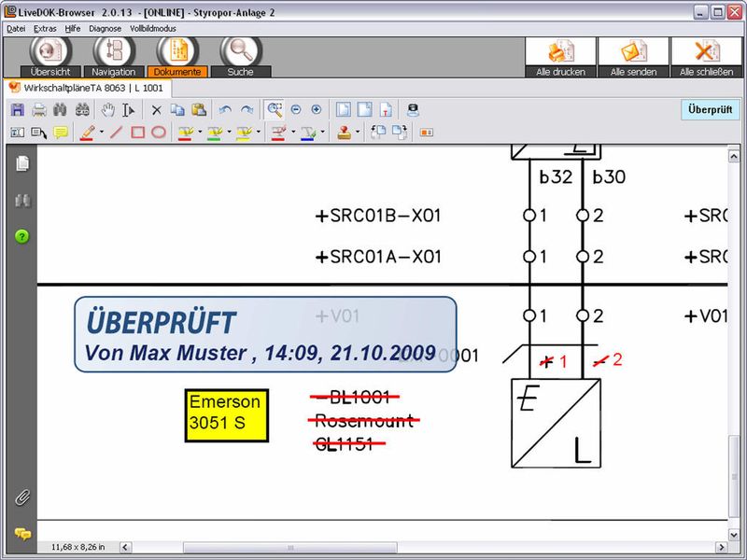
Task: Click the Undo arrow
Action: point(225,110)
